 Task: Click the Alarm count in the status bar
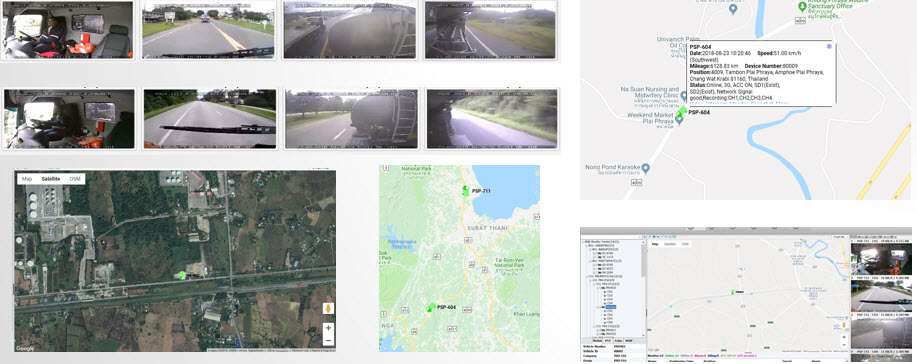pyautogui.click(x=700, y=355)
